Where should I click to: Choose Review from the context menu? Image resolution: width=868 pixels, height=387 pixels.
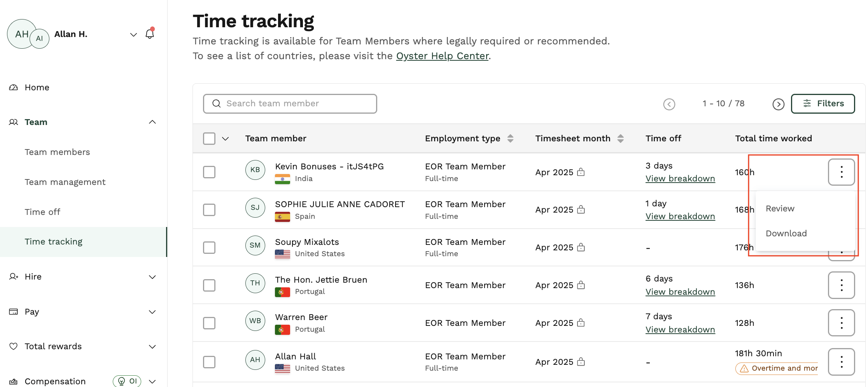[780, 208]
